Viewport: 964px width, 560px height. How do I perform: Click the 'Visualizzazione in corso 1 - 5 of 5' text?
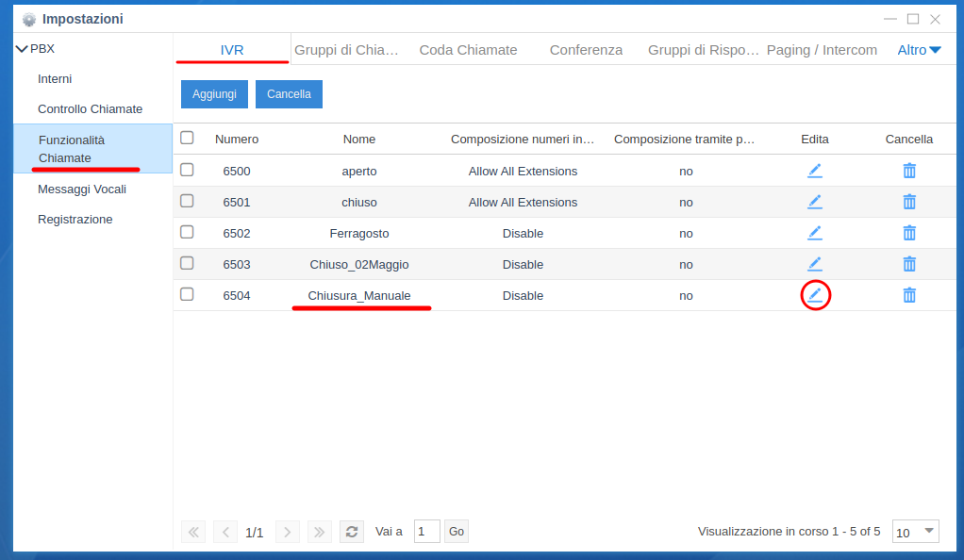pos(789,531)
